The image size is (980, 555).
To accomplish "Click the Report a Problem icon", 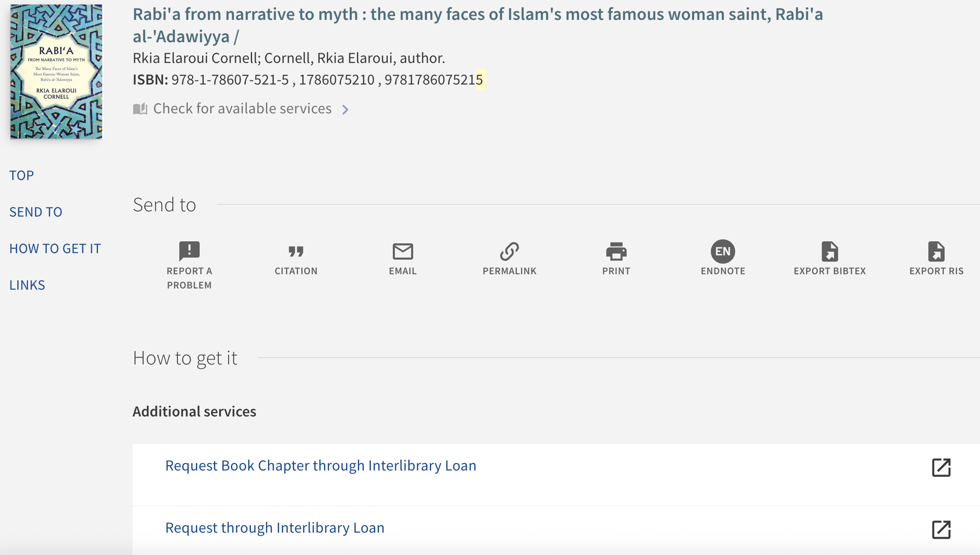I will coord(189,251).
